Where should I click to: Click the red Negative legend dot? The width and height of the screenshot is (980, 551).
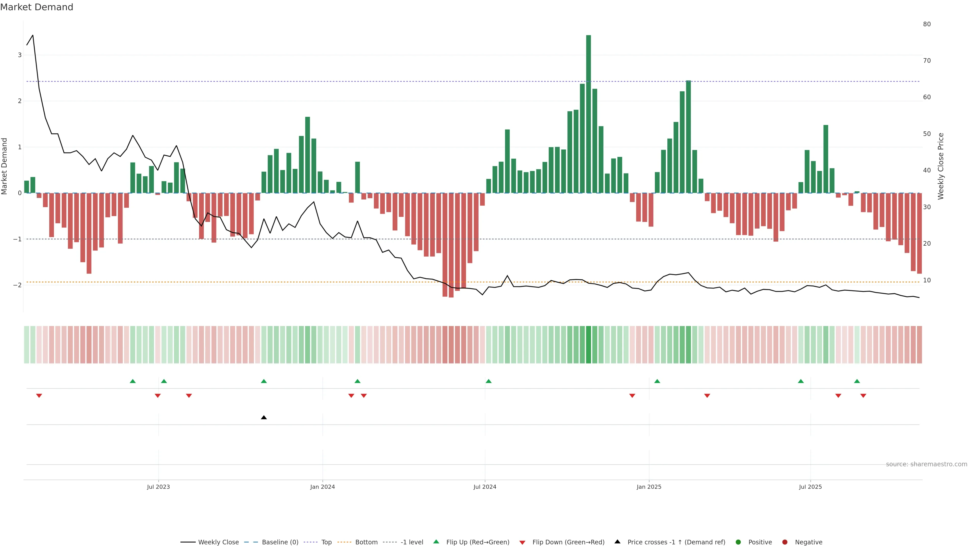point(785,542)
